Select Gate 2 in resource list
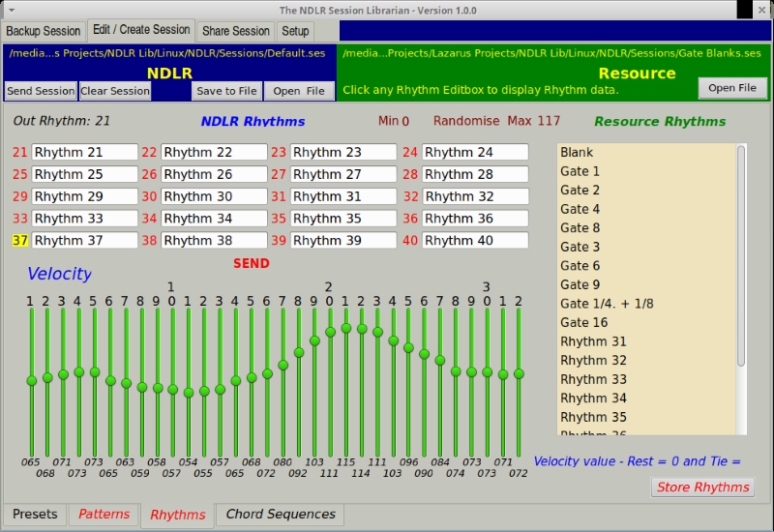This screenshot has height=532, width=774. pos(646,190)
